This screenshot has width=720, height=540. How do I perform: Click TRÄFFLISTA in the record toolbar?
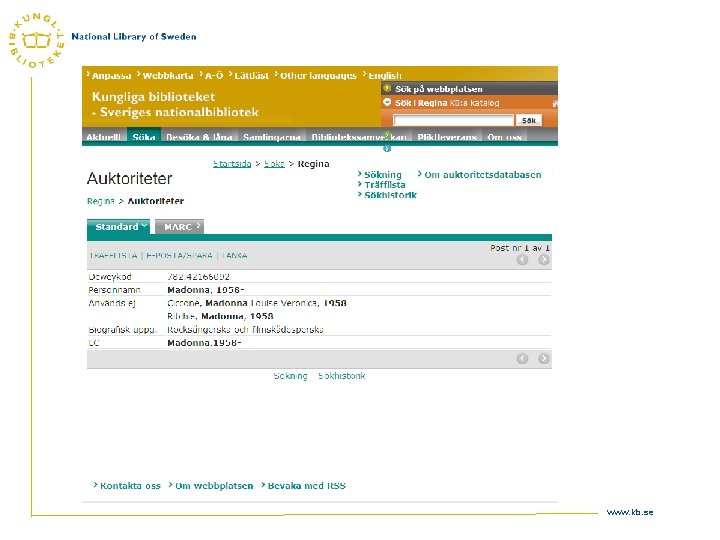tap(114, 255)
